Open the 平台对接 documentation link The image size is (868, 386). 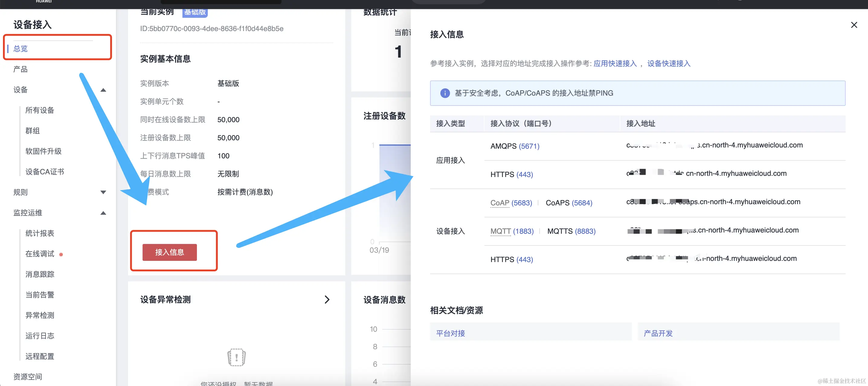pyautogui.click(x=450, y=333)
